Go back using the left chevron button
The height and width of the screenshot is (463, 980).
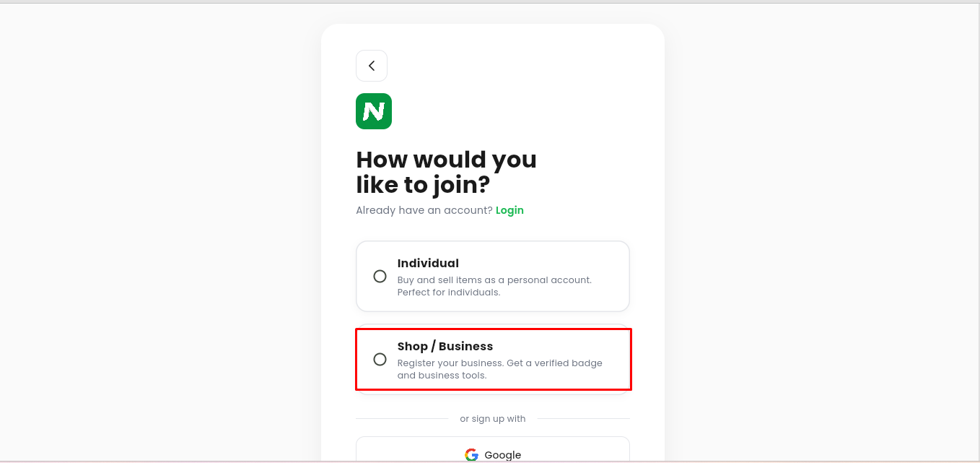[x=372, y=66]
